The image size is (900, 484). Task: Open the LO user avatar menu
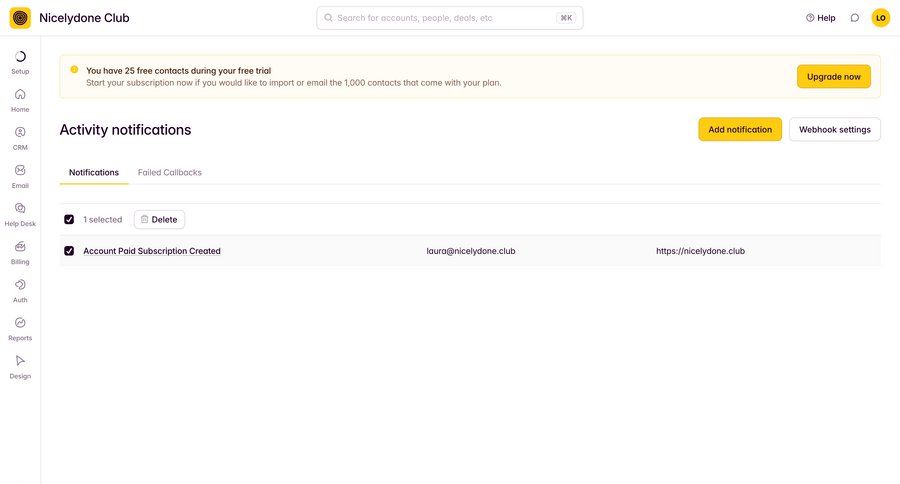pos(880,18)
